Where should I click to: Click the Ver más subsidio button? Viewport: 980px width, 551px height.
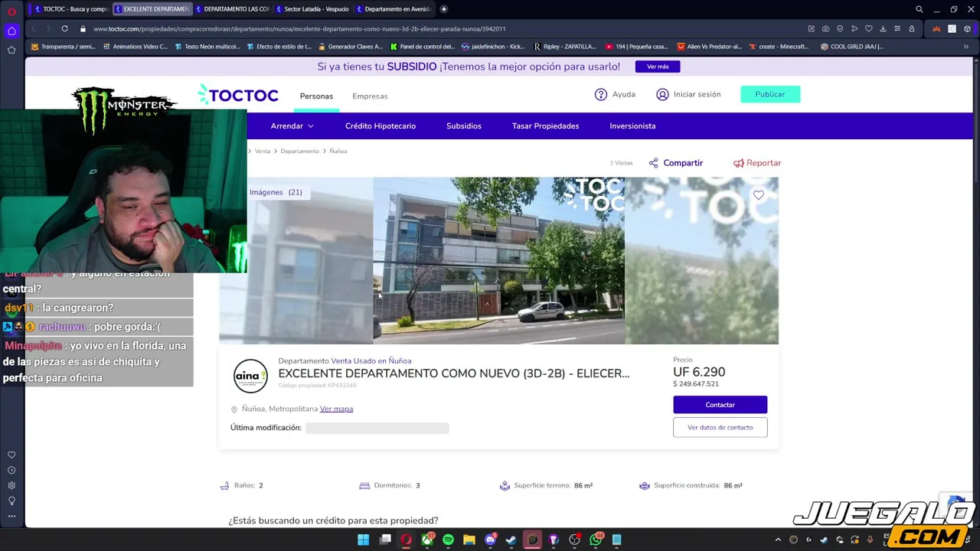click(x=658, y=67)
